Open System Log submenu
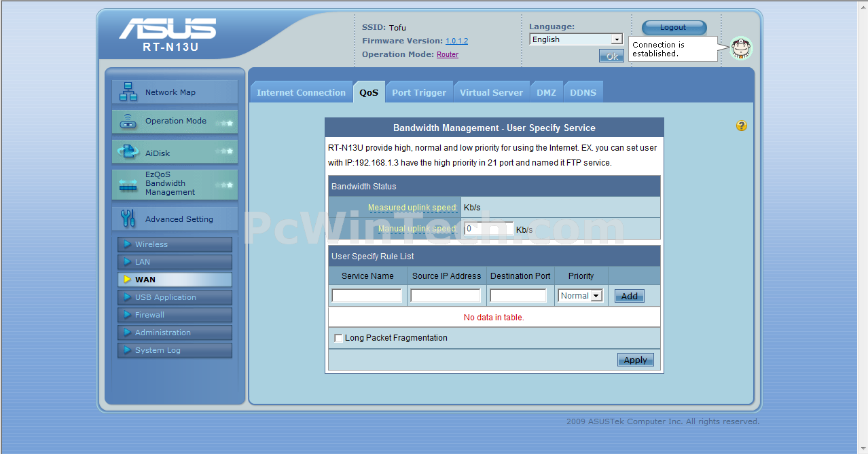This screenshot has width=868, height=454. click(x=175, y=350)
